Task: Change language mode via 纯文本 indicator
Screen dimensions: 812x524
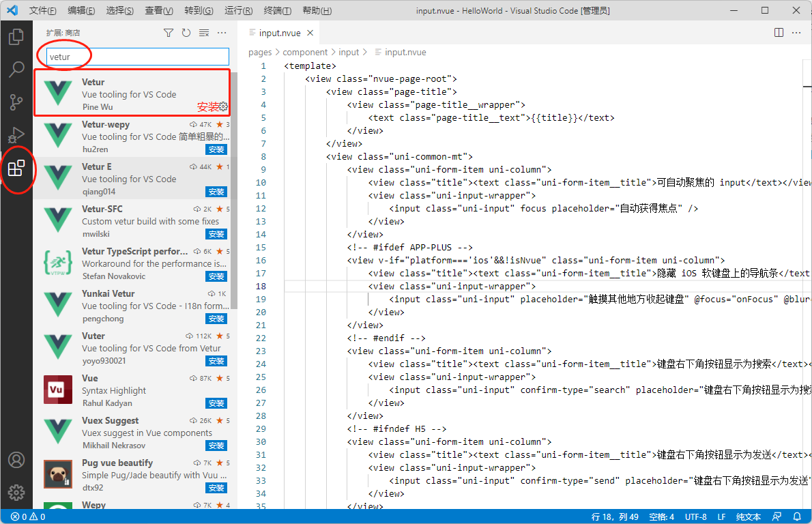Action: [x=749, y=516]
